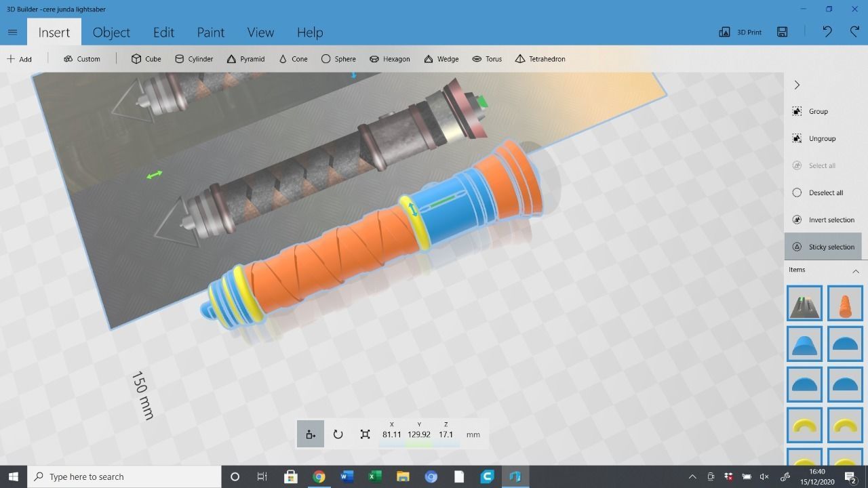The height and width of the screenshot is (488, 868).
Task: Go to the Paint tab
Action: click(211, 32)
